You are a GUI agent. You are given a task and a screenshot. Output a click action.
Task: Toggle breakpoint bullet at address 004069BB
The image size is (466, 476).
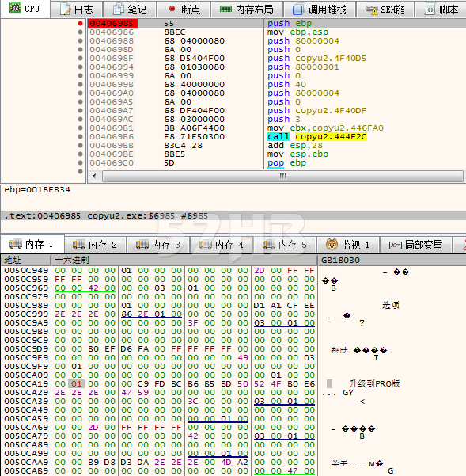80,145
